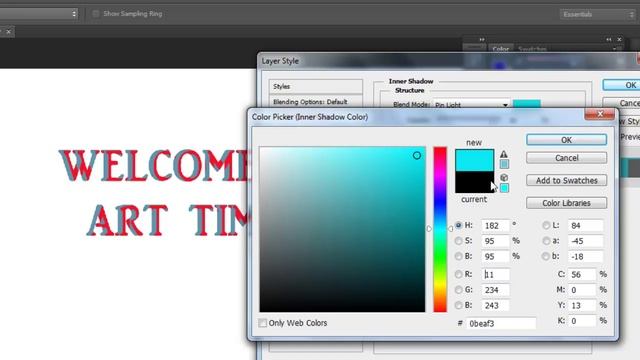Screen dimensions: 640x360
Task: Click the M magenta percent field
Action: (x=582, y=290)
